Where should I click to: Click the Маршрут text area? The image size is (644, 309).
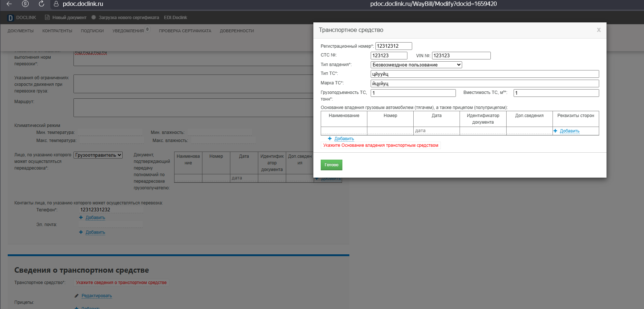193,108
